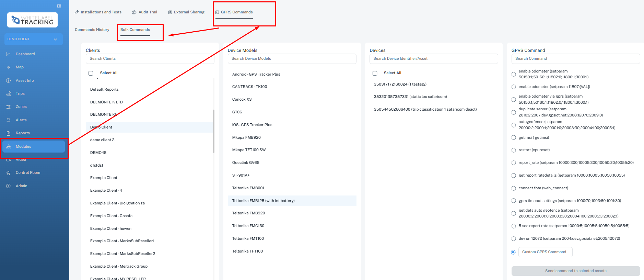Open Zones using its sidebar icon

point(9,107)
